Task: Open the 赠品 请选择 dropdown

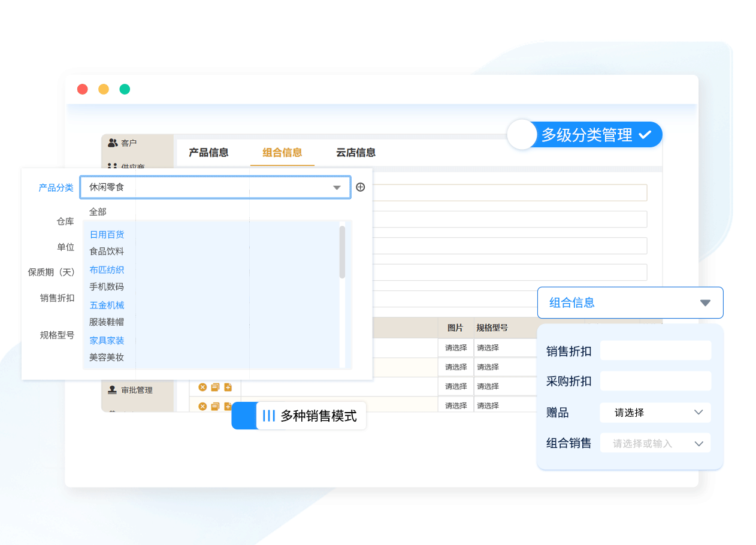Action: [x=655, y=413]
